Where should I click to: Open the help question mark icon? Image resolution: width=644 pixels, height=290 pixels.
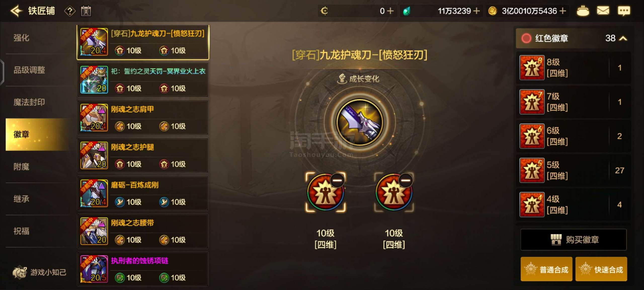[x=70, y=11]
